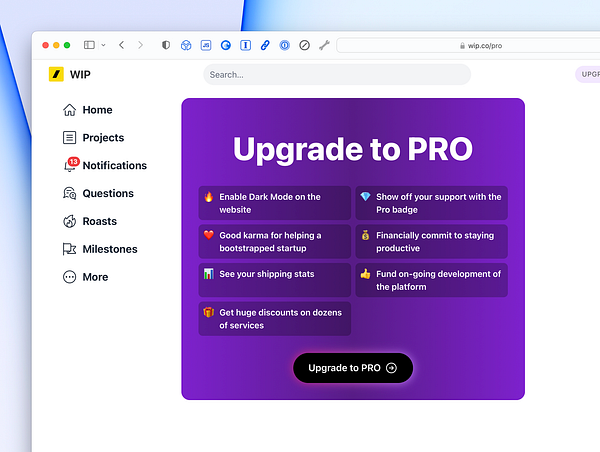This screenshot has width=600, height=452.
Task: Click the Projects list icon
Action: click(69, 138)
